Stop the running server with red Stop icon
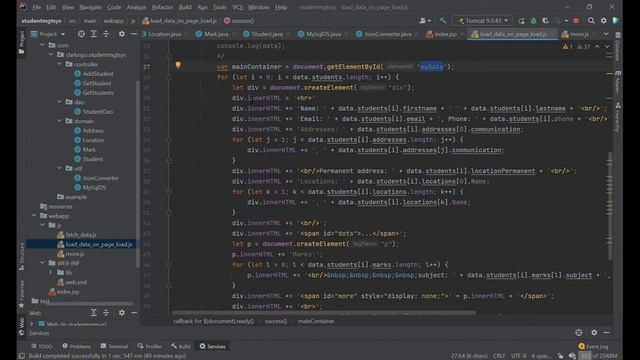Viewport: 640px width, 360px height. [576, 20]
